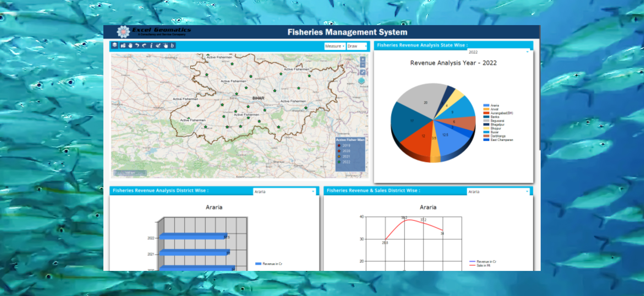The height and width of the screenshot is (296, 644).
Task: Toggle the 2019 Active Fisher Man layer
Action: [345, 146]
